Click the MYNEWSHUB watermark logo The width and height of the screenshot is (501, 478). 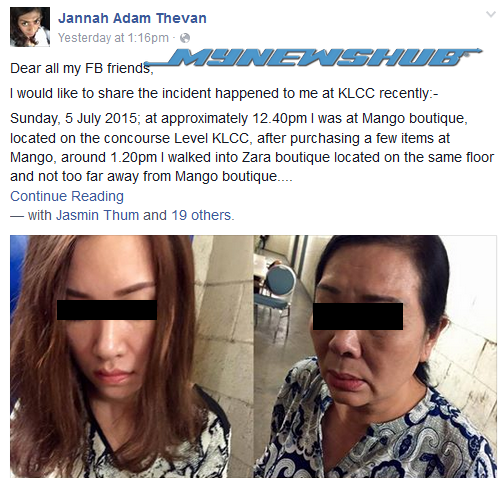[313, 57]
